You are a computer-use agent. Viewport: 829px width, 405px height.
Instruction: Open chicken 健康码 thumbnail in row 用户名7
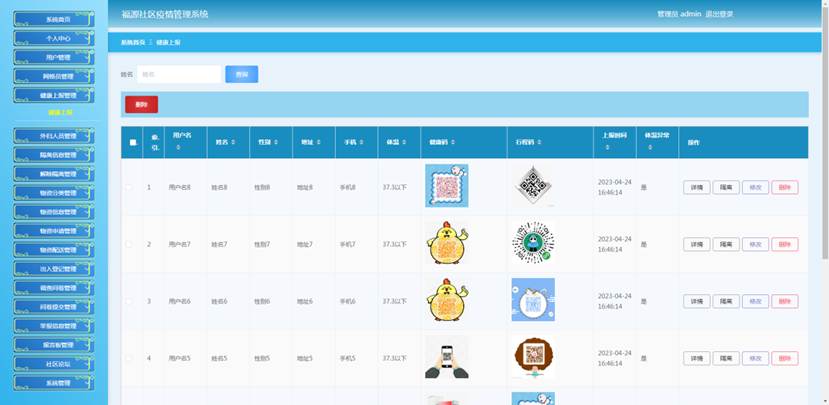tap(447, 243)
